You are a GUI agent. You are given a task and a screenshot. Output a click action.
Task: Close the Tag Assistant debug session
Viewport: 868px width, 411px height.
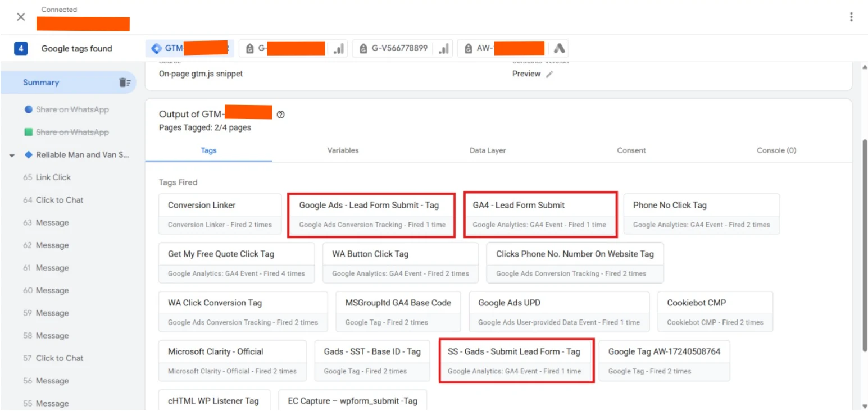[21, 17]
